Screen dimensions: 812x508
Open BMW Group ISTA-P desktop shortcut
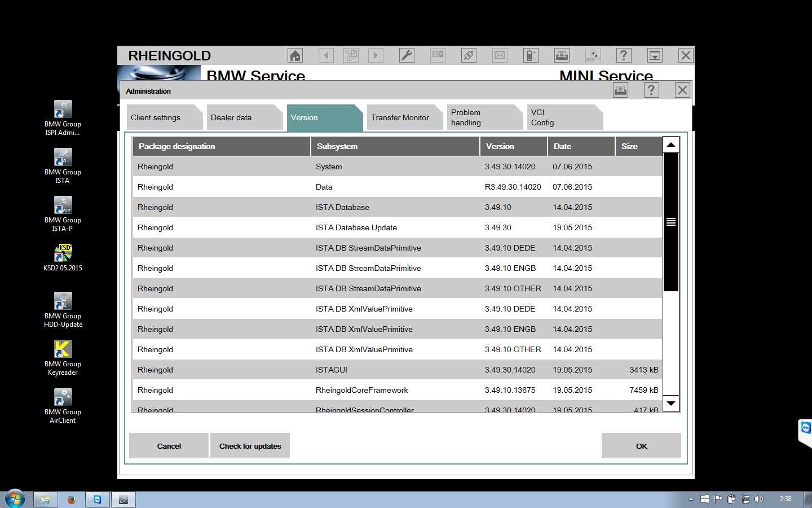(63, 213)
